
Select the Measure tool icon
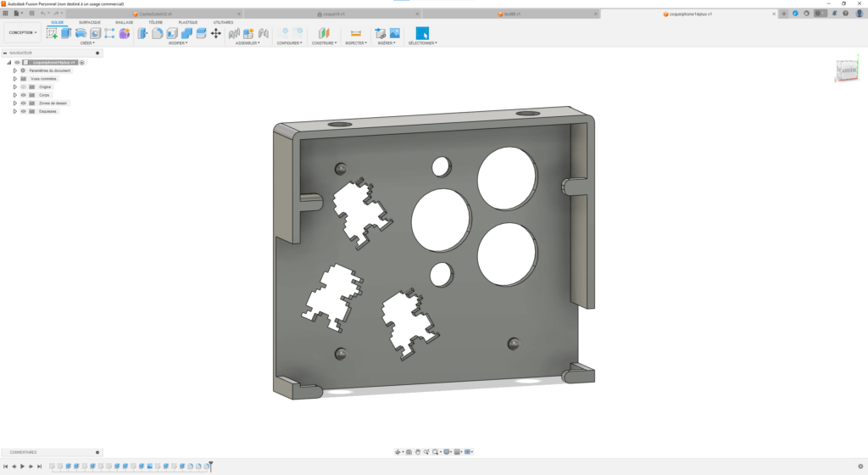click(x=356, y=33)
